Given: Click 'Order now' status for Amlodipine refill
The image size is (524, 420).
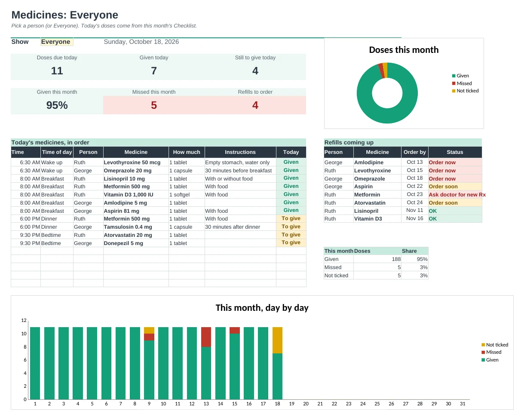Looking at the screenshot, I should point(455,162).
